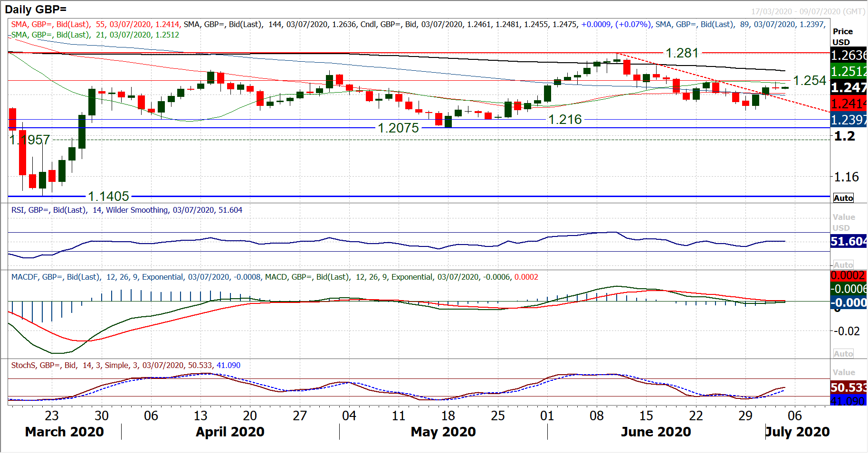
Task: Select the Stochastic 50.533 value tag
Action: 849,387
